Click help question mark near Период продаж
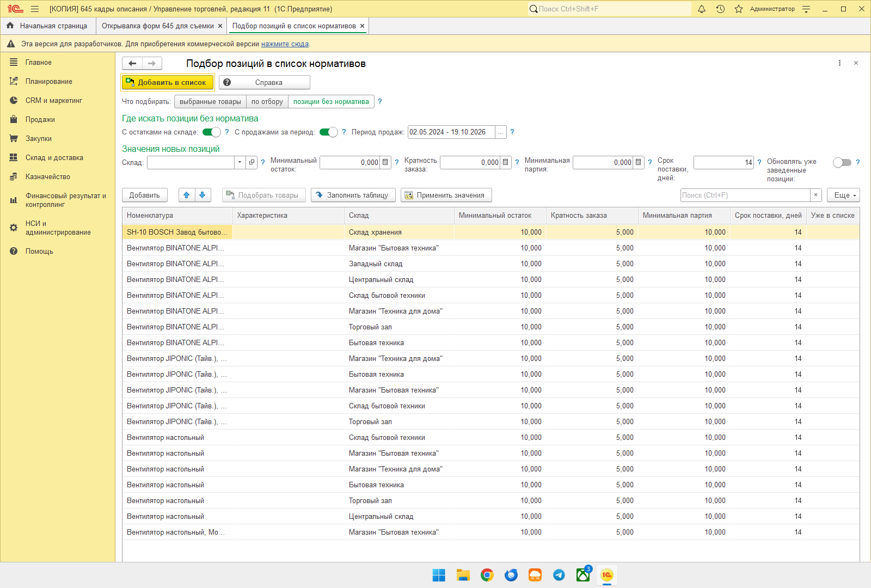This screenshot has height=588, width=871. [x=512, y=132]
